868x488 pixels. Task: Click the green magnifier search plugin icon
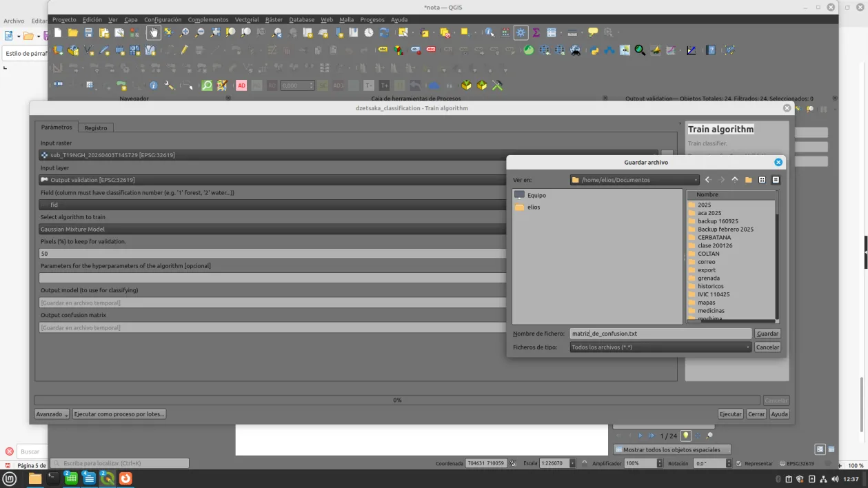(207, 85)
